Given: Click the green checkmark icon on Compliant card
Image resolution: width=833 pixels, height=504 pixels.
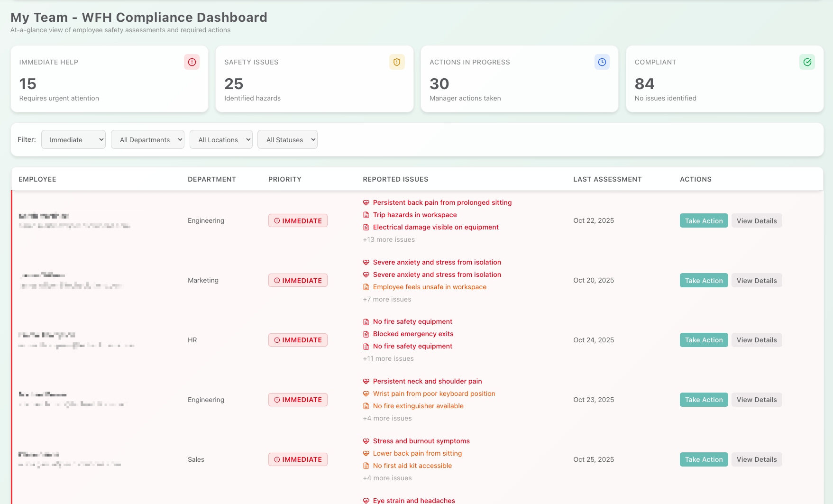Looking at the screenshot, I should (x=807, y=62).
